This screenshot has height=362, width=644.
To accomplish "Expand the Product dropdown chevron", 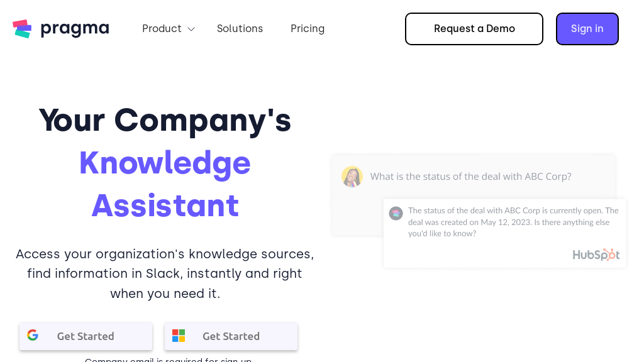I will point(191,29).
